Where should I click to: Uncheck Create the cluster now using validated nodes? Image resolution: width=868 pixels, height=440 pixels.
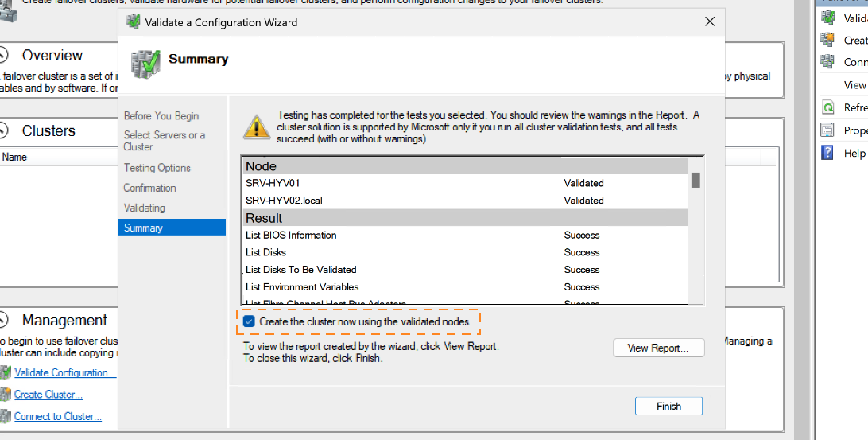pos(250,321)
